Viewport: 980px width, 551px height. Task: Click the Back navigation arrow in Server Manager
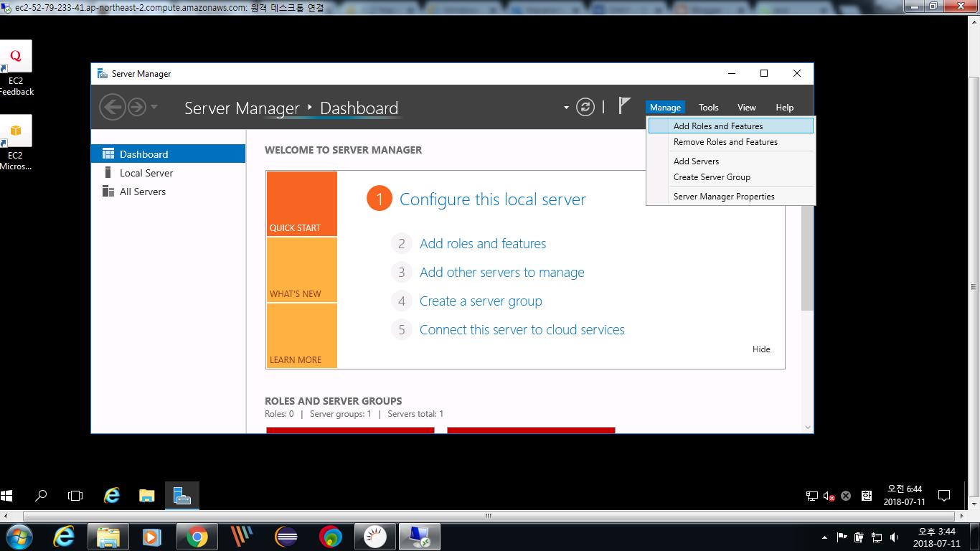(x=112, y=108)
